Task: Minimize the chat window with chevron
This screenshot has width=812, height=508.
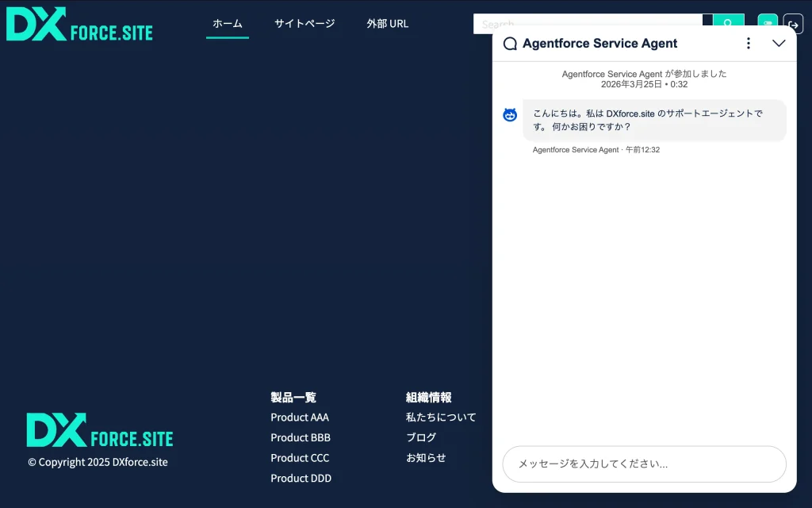Action: point(779,44)
